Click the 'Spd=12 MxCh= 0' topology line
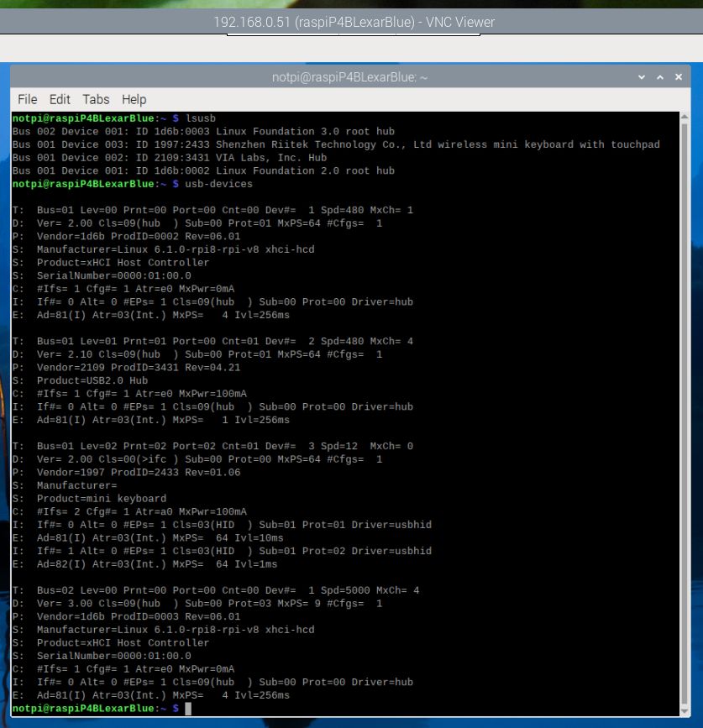Viewport: 703px width, 728px height. pos(212,446)
